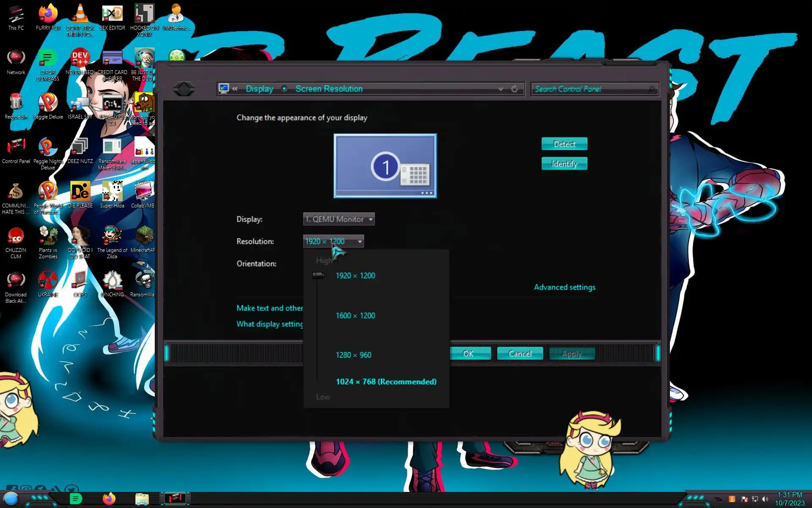Click Display in the breadcrumb path

(259, 89)
